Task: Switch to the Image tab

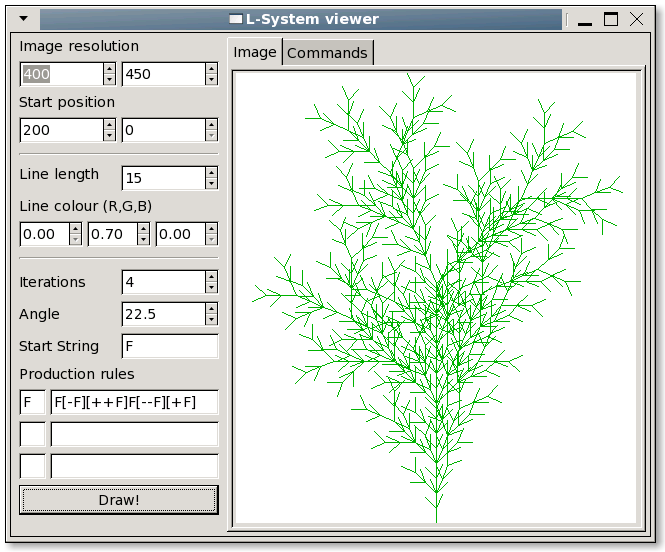Action: [x=255, y=52]
